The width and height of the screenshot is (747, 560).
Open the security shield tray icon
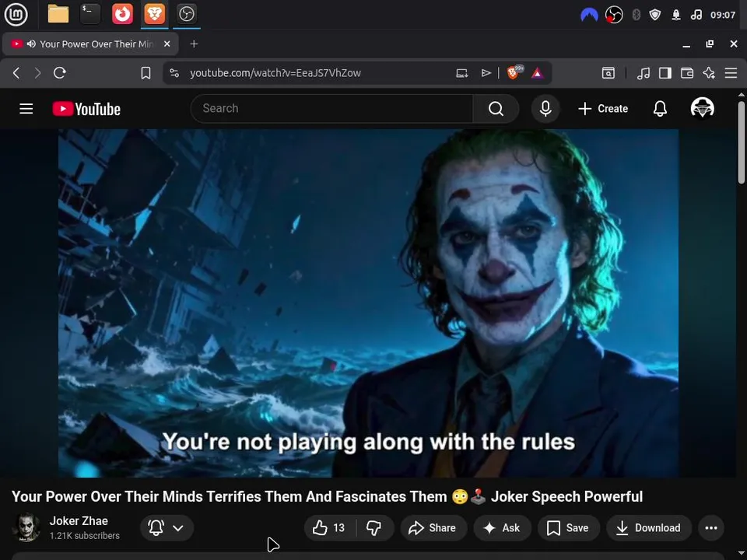click(655, 15)
